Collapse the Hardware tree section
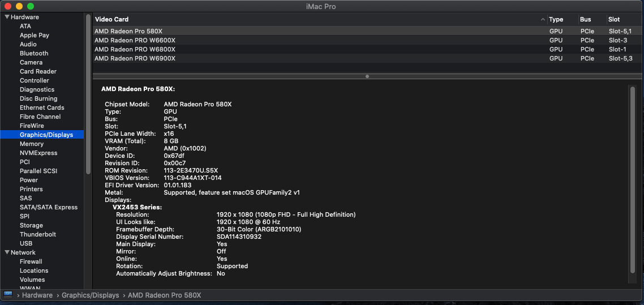The height and width of the screenshot is (305, 644). pos(7,17)
